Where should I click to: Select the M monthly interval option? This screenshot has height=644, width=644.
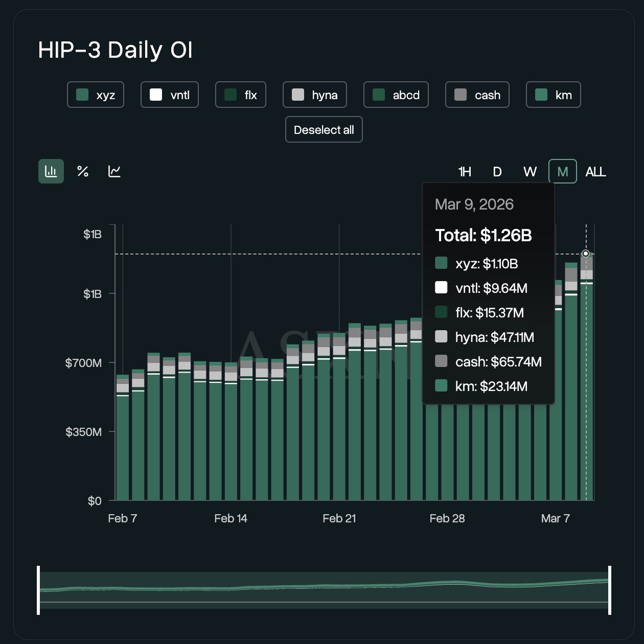pos(562,172)
